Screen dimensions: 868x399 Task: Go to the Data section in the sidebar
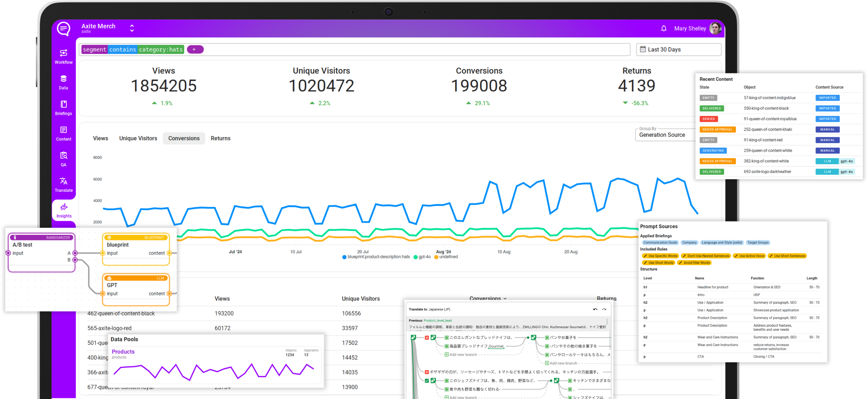point(63,82)
